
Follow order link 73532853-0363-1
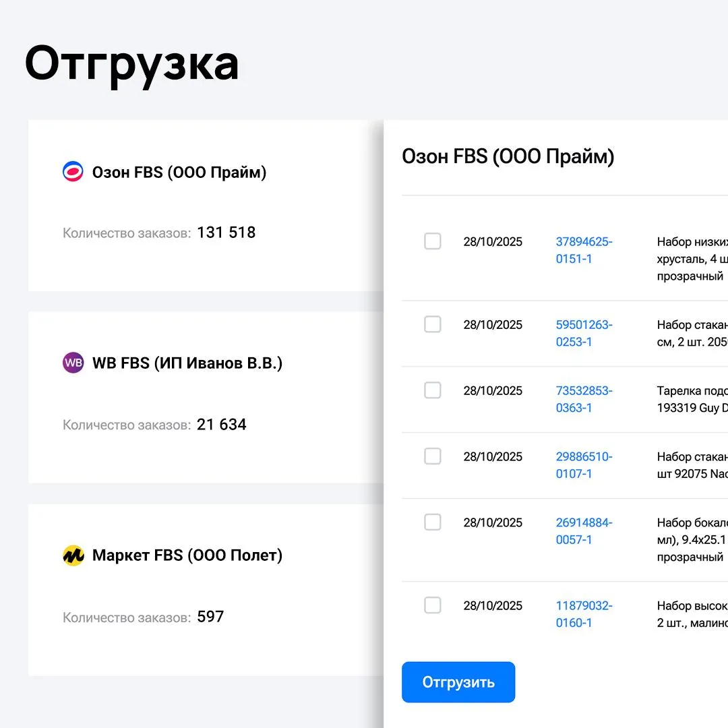[x=584, y=399]
